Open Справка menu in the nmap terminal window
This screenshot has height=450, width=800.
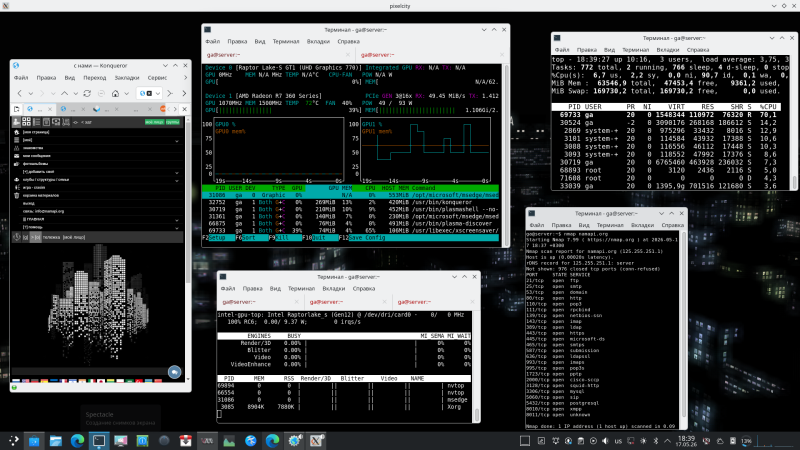point(672,225)
